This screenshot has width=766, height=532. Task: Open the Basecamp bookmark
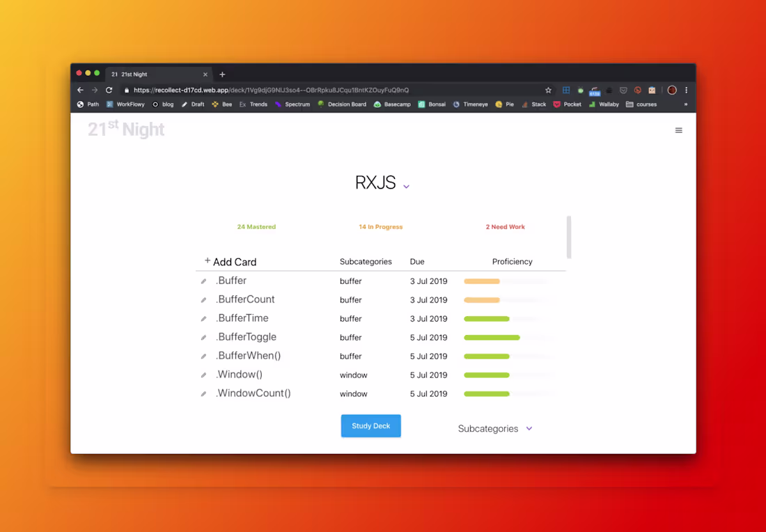[392, 104]
